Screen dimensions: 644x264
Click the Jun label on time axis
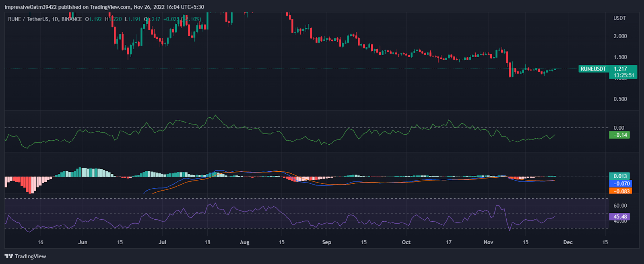coord(83,242)
